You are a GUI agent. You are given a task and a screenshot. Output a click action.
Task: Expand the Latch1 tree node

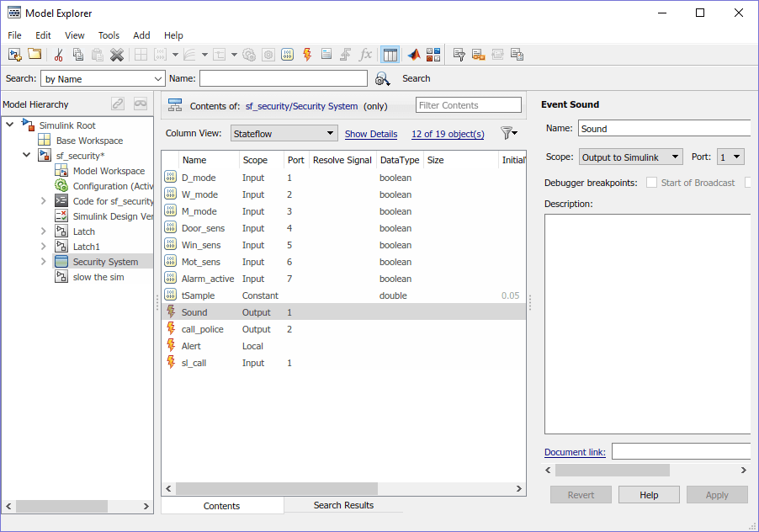coord(43,247)
